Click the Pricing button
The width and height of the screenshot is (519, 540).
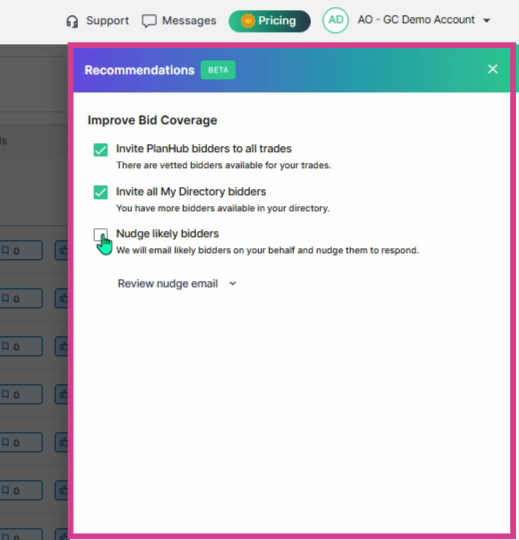[270, 21]
